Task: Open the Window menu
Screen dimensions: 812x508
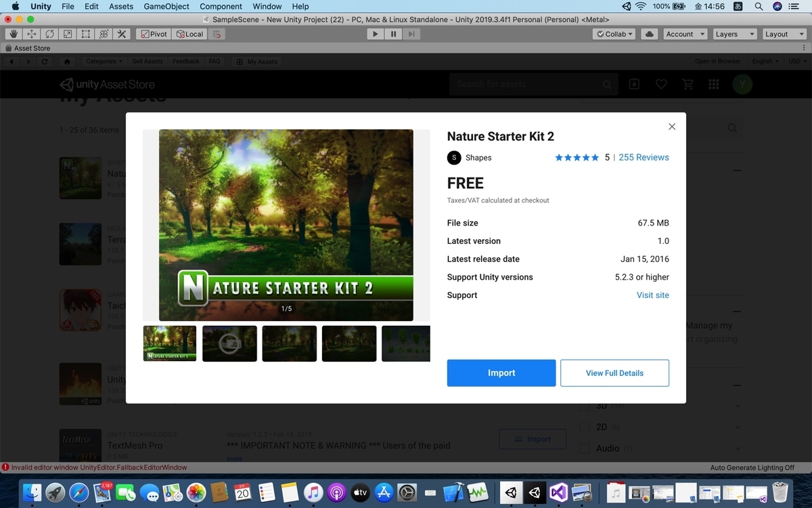Action: 267,6
